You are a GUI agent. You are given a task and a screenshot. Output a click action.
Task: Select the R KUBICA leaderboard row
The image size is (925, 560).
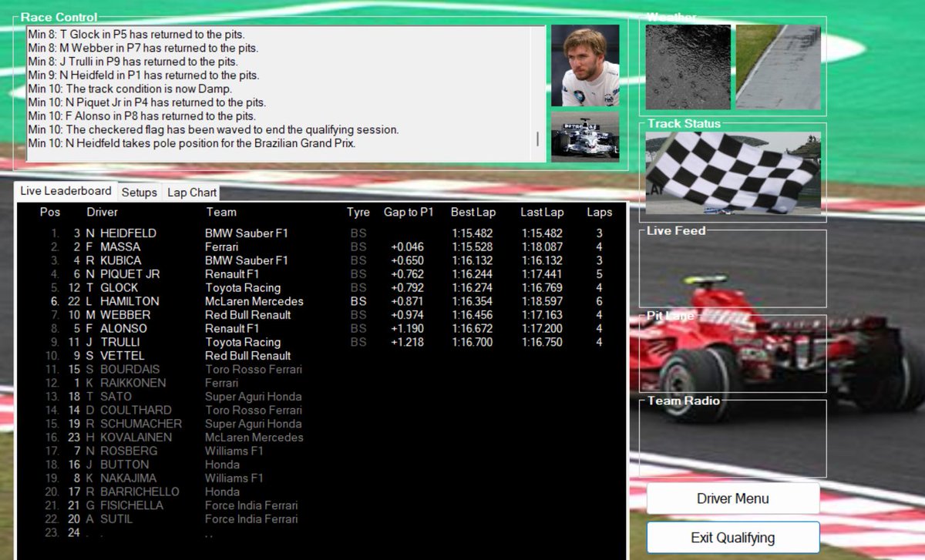coord(322,260)
